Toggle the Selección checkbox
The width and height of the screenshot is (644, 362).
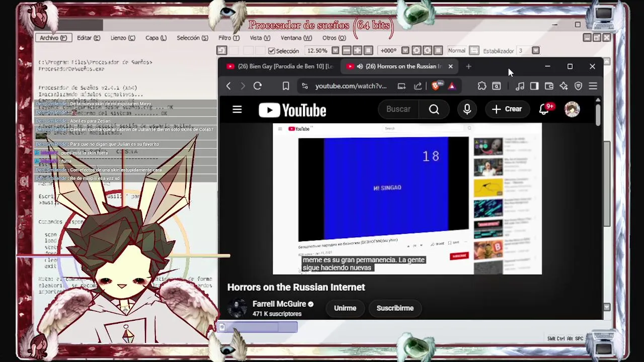pos(272,51)
